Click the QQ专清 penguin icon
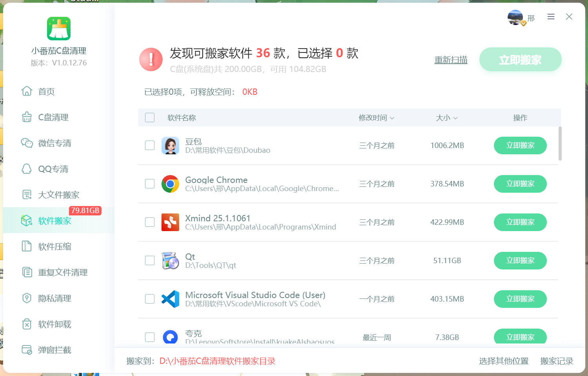Screen dimensions: 588x376 [27, 169]
